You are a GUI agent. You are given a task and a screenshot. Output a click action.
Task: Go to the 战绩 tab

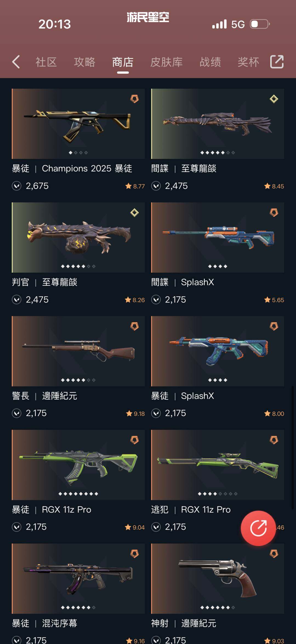210,62
